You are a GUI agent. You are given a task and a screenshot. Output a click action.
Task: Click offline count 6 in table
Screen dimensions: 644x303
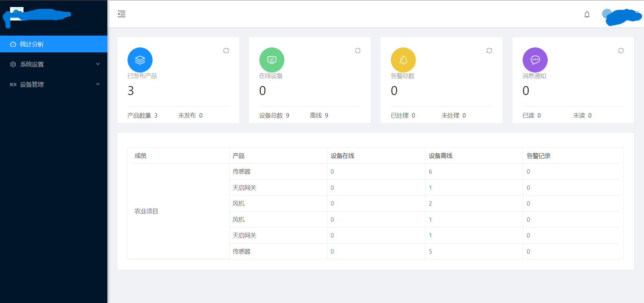[430, 172]
